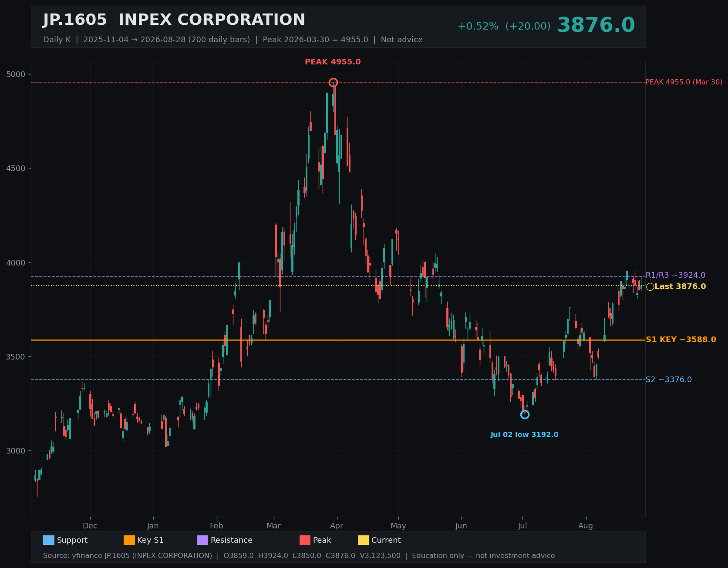Click the large 3876.0 price in the header
This screenshot has height=568, width=728.
[596, 25]
